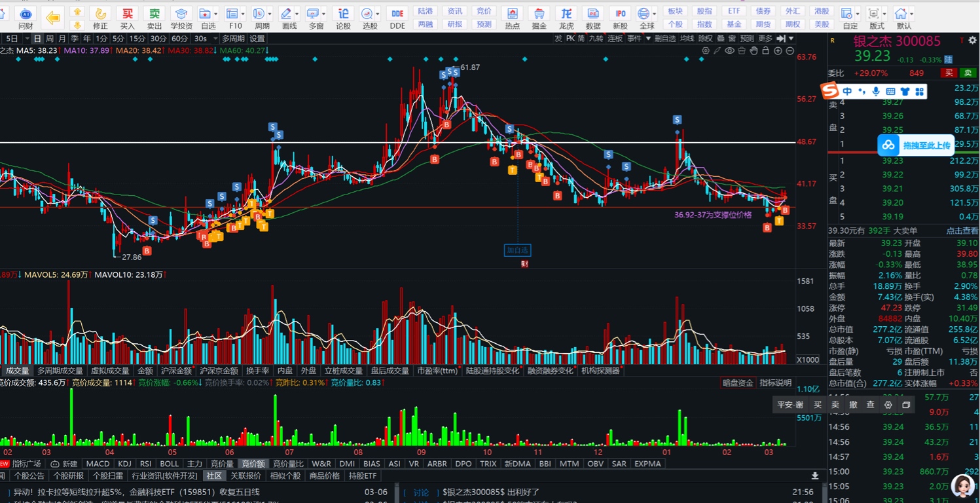Toggle 除权 ex-rights adjustment

705,39
